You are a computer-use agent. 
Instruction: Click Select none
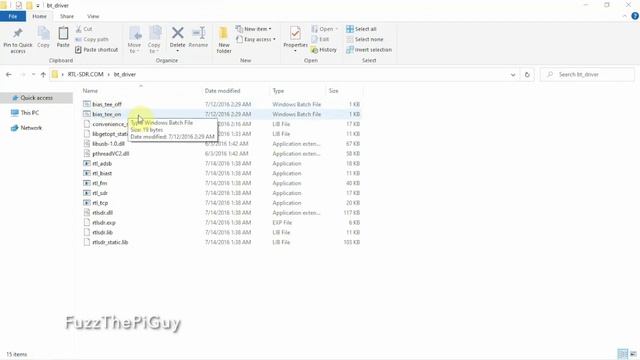(364, 39)
